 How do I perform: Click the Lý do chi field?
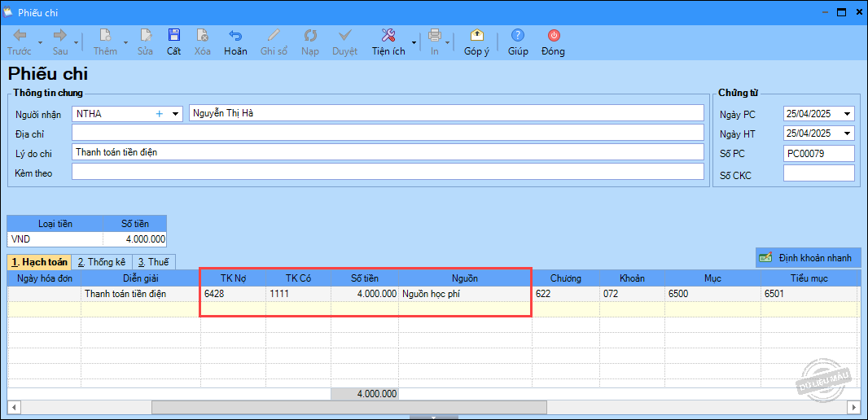click(x=388, y=152)
